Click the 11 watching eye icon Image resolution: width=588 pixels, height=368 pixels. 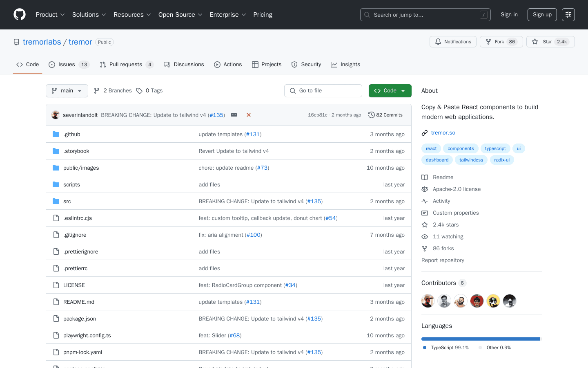425,236
